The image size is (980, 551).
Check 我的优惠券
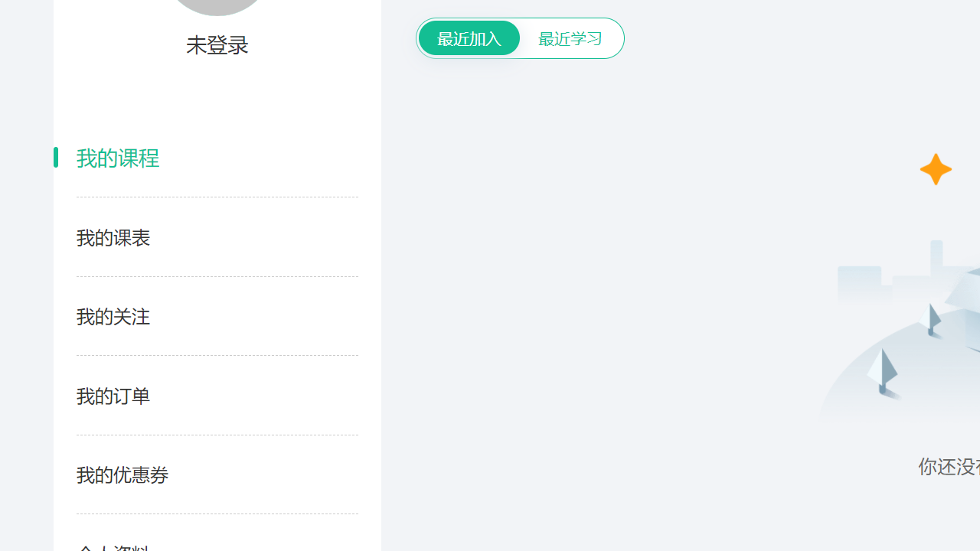coord(122,474)
